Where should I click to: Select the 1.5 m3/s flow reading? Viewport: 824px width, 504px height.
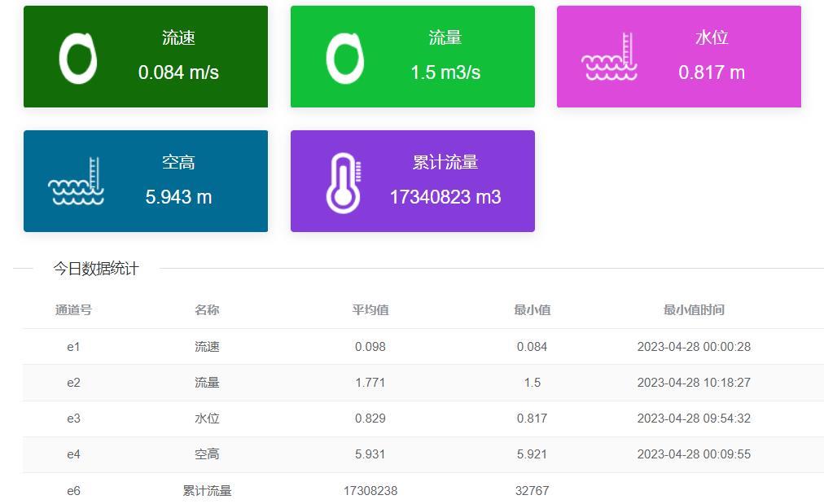[x=445, y=72]
